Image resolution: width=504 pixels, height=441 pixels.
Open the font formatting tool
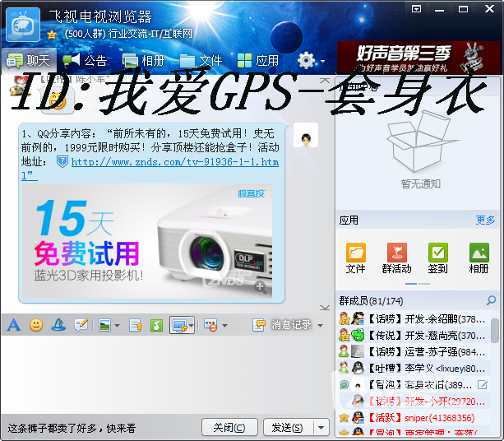click(13, 325)
